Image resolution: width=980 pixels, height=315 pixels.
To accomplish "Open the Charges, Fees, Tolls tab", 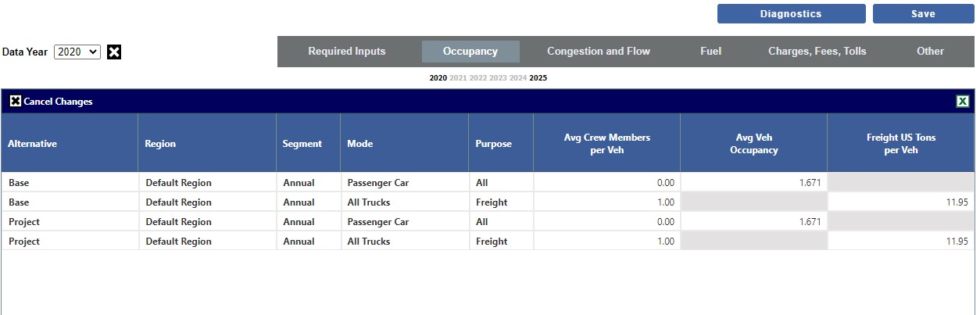I will [x=817, y=52].
